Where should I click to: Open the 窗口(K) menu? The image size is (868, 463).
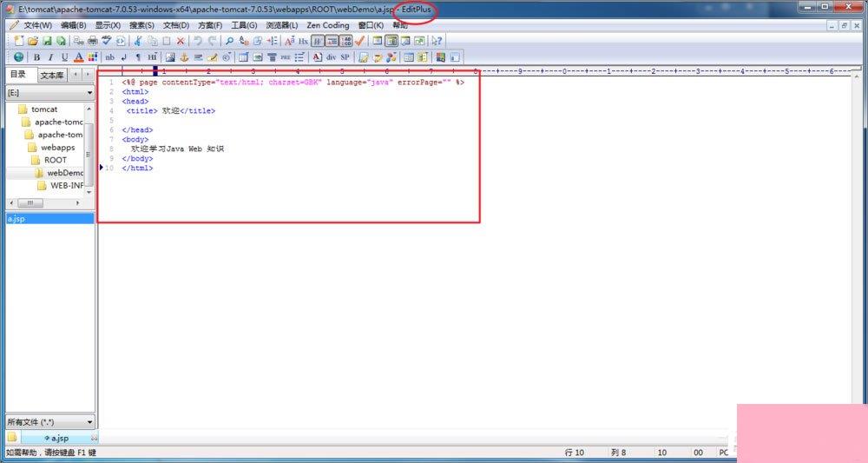(x=371, y=25)
